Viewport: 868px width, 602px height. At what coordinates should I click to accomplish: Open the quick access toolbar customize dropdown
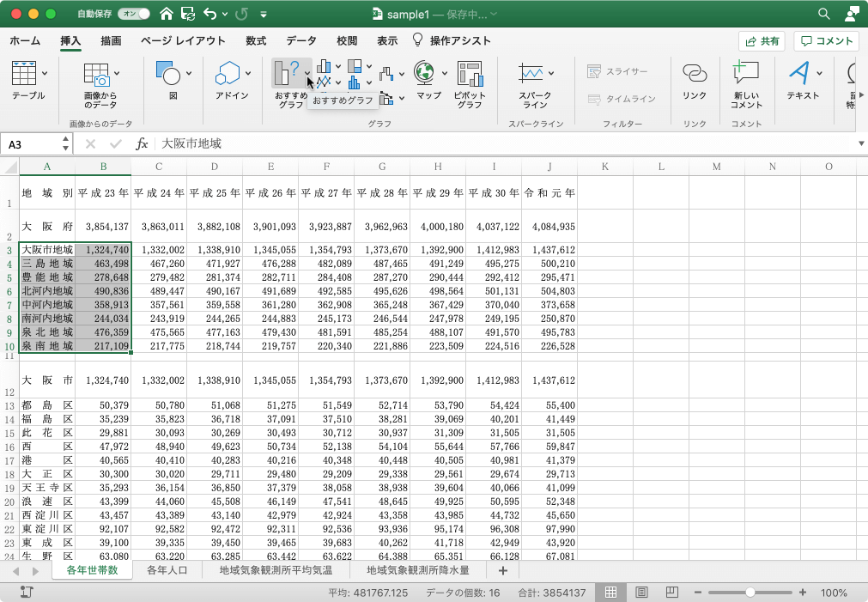click(264, 15)
